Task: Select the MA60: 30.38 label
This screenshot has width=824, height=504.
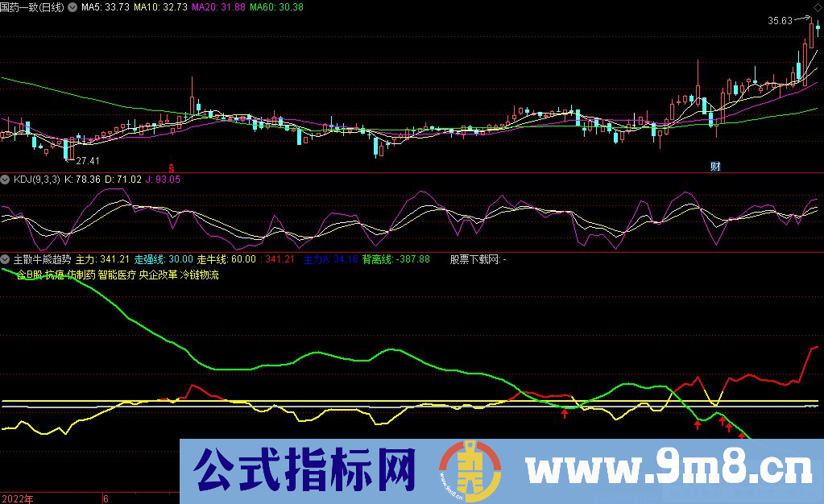Action: 276,7
